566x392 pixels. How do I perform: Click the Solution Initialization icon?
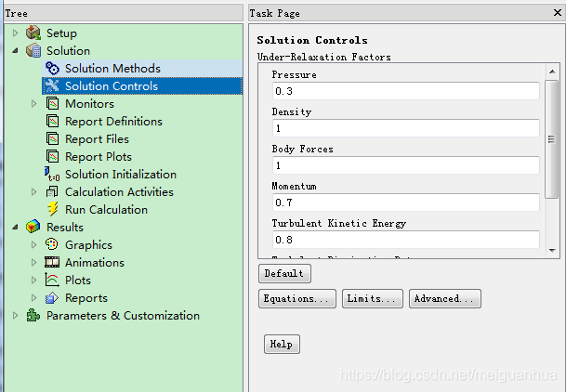52,175
